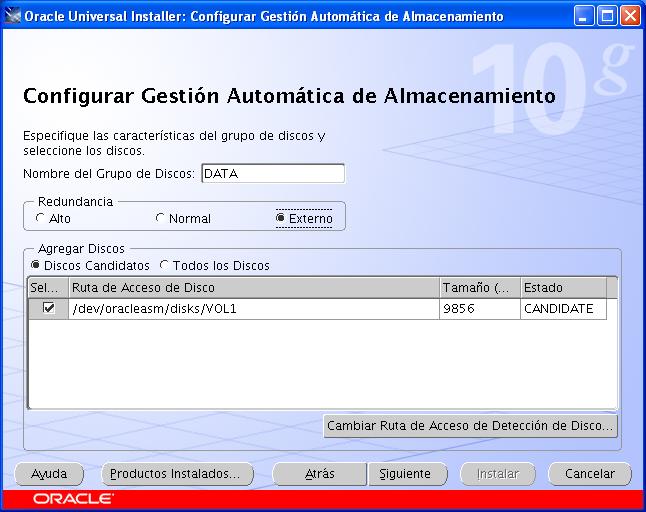Maximize the Oracle Universal Installer window
Viewport: 646px width, 512px height.
[607, 16]
